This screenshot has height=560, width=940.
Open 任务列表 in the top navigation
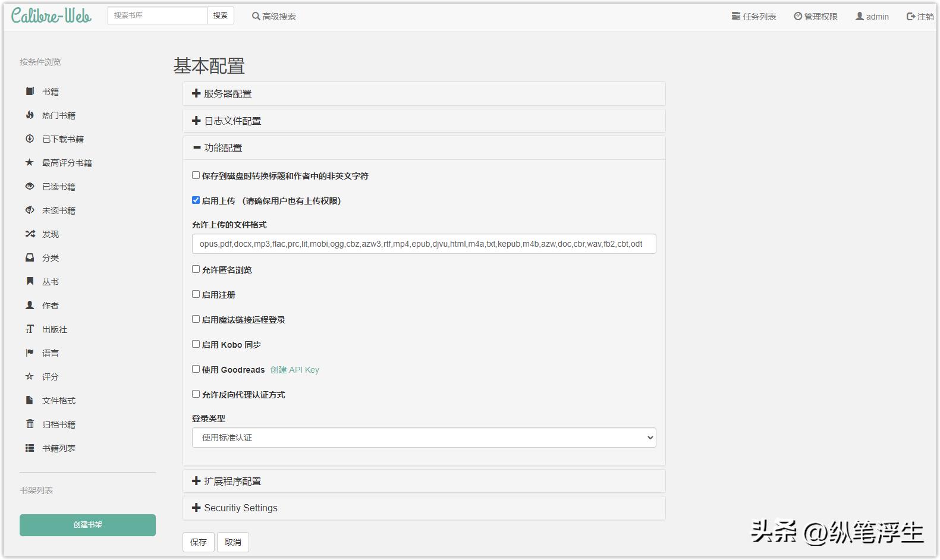pos(754,16)
